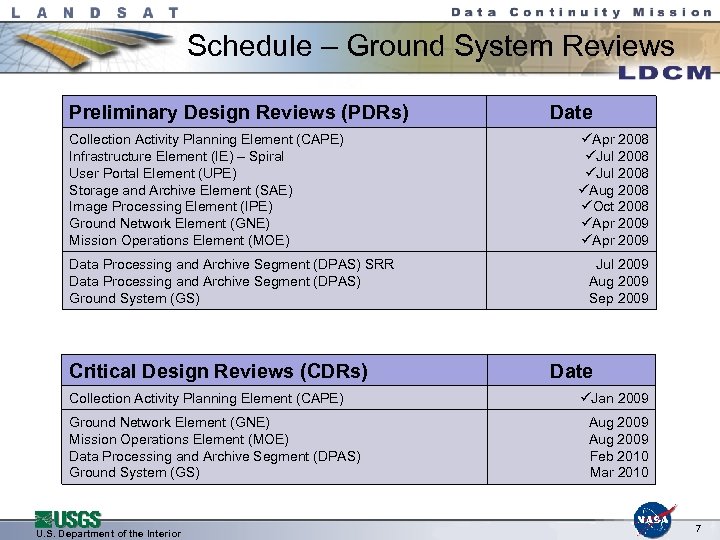Select CDR row 'Ground System (GS)'
This screenshot has width=720, height=540.
(134, 472)
